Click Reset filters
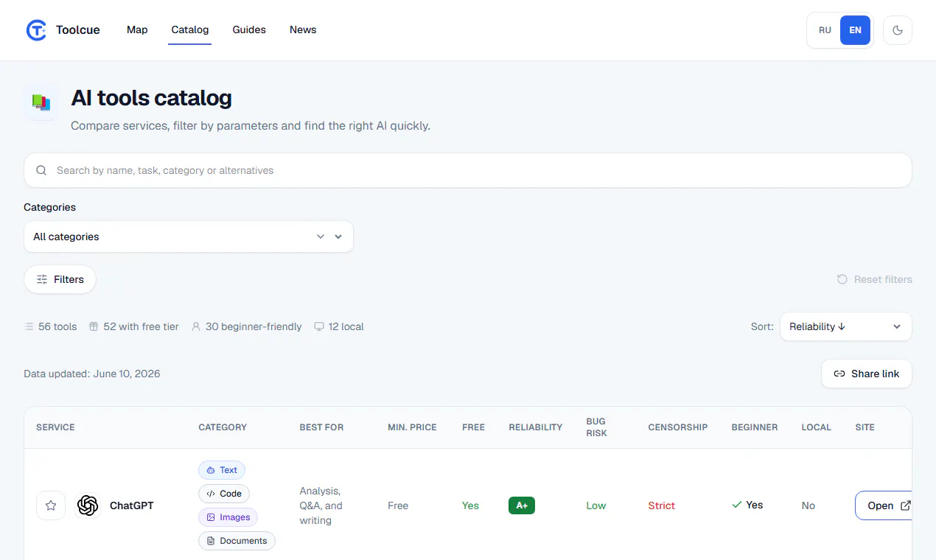The image size is (936, 560). (875, 279)
